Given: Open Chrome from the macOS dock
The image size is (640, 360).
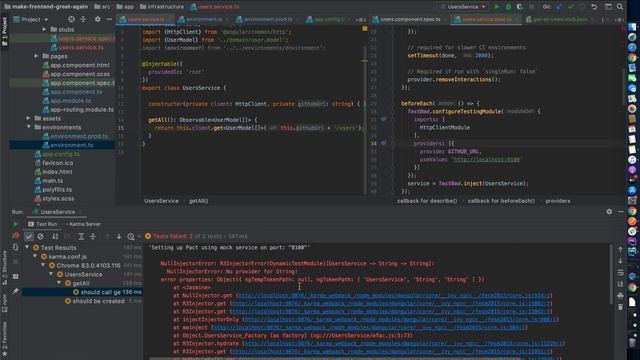Looking at the screenshot, I should pyautogui.click(x=632, y=58).
